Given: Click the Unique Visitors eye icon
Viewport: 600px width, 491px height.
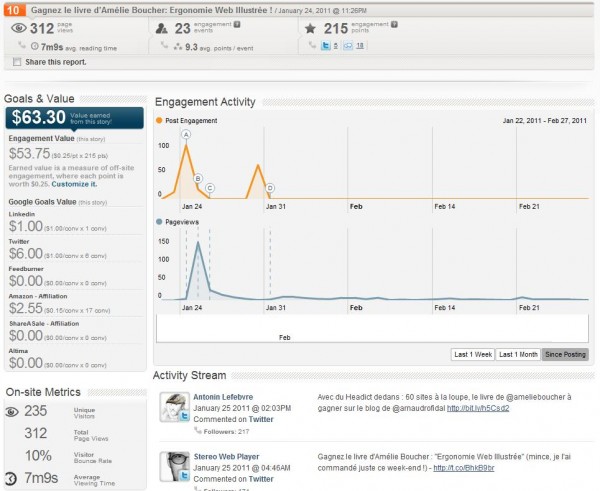Looking at the screenshot, I should [12, 412].
